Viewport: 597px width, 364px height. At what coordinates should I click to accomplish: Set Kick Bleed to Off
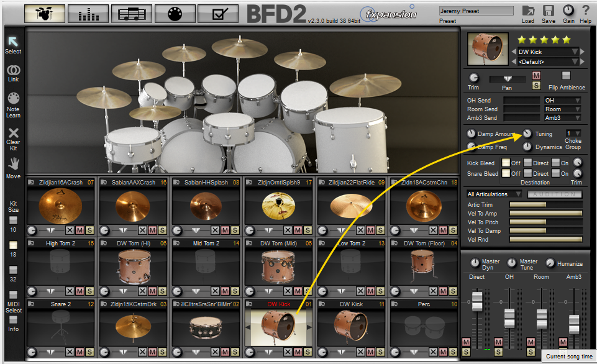pyautogui.click(x=506, y=163)
